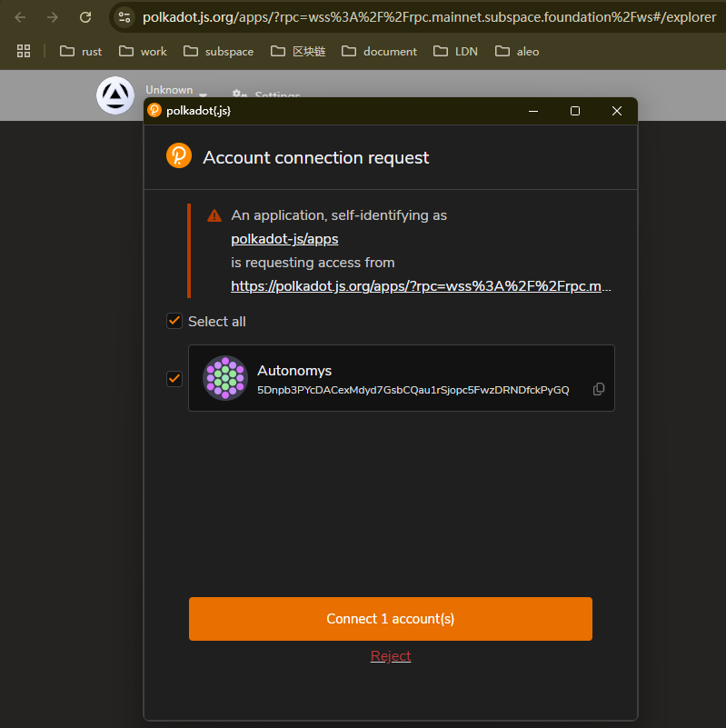The image size is (726, 728).
Task: Open the polkadot-js/apps link
Action: click(x=284, y=239)
